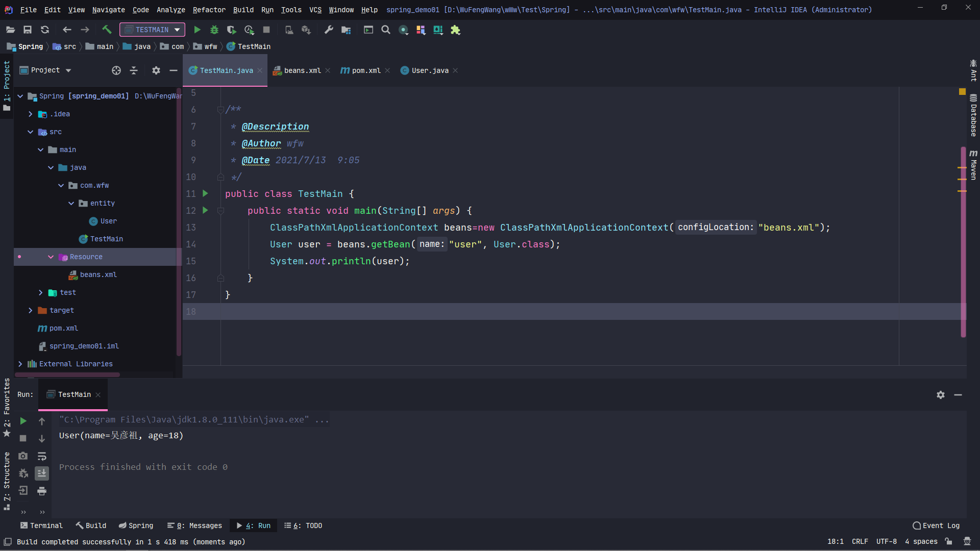This screenshot has width=980, height=551.
Task: Change CRLF line separator in status bar
Action: 860,541
